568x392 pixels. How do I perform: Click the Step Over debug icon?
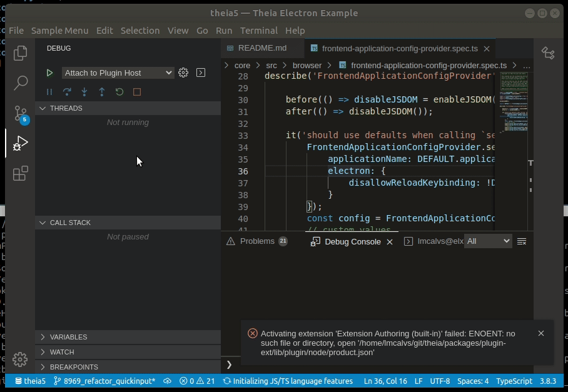pyautogui.click(x=67, y=92)
